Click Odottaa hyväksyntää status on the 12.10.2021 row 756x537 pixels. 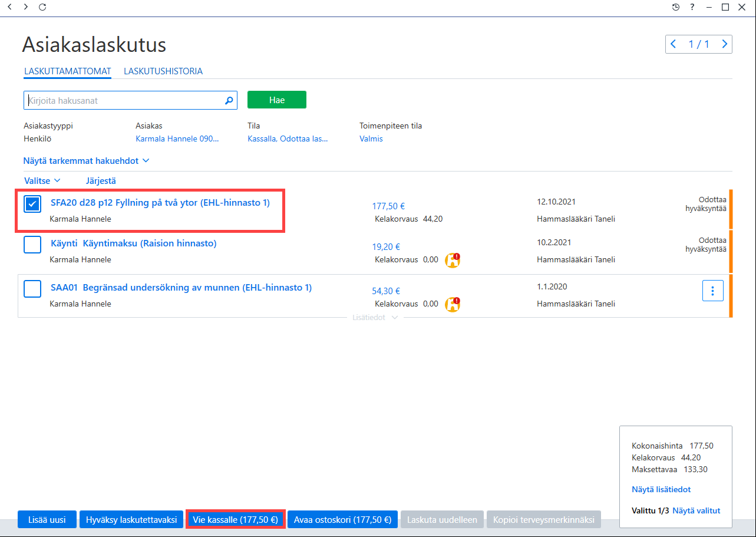pos(705,204)
